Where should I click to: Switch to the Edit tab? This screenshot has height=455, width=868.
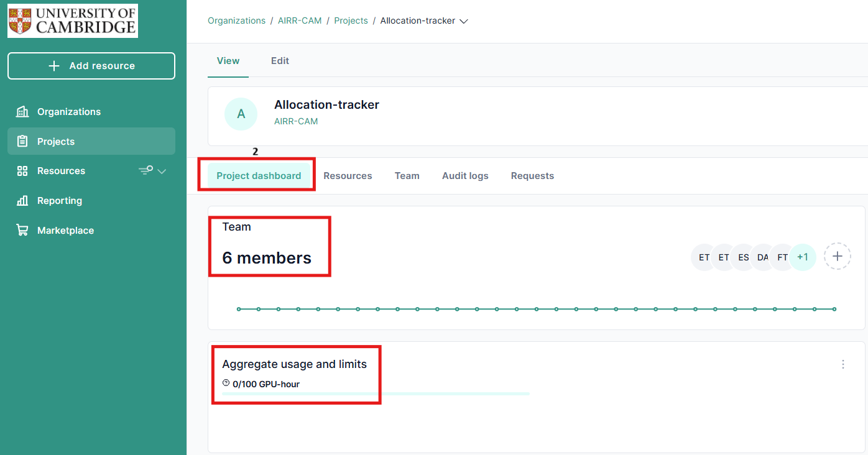280,61
